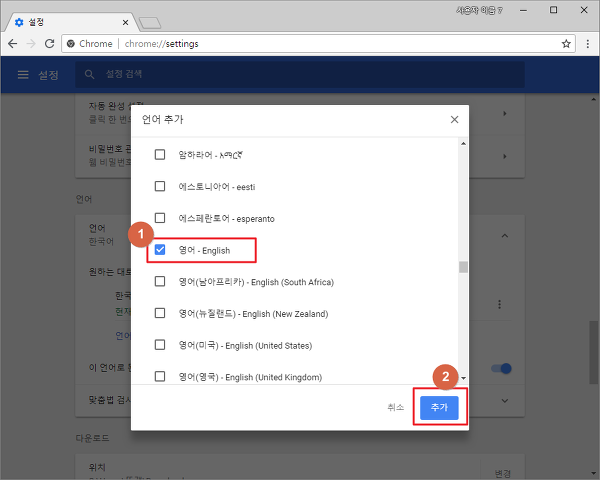Screen dimensions: 600x480
Task: Maximize the Chrome window
Action: tap(553, 10)
